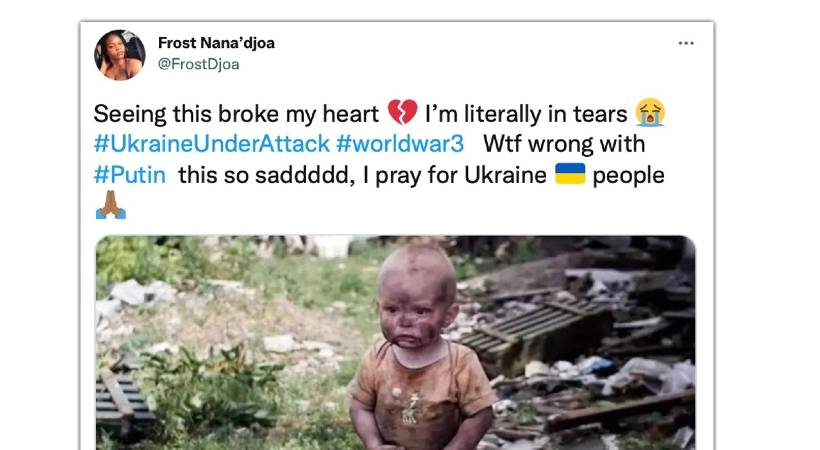Click the text "Seeing this broke my heart"

tap(236, 114)
